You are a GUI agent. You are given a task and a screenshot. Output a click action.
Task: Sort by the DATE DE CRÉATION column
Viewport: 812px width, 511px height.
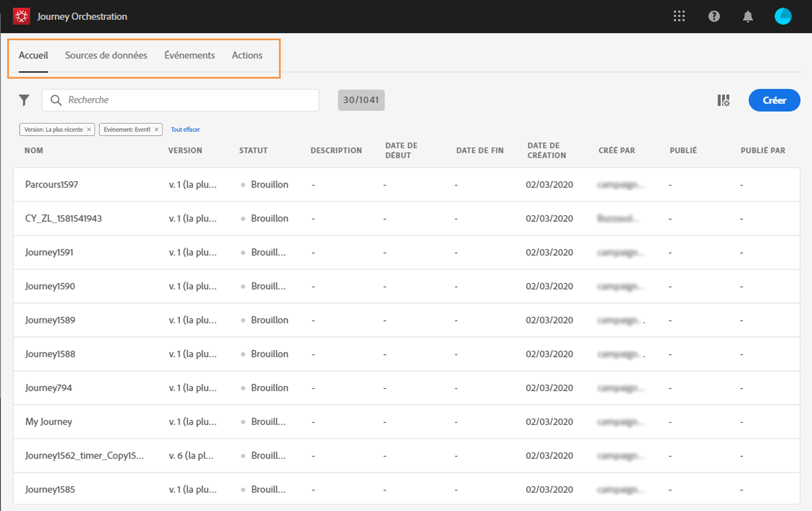point(546,151)
